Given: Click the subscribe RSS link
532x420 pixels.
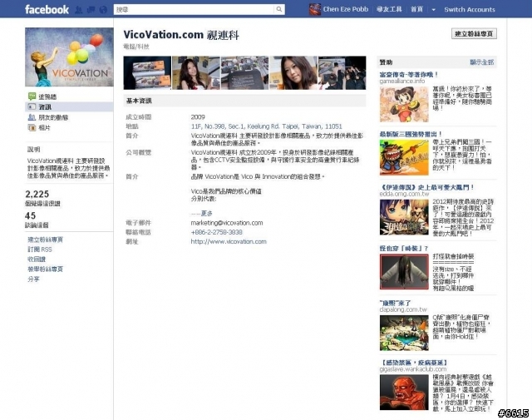Looking at the screenshot, I should tap(40, 250).
